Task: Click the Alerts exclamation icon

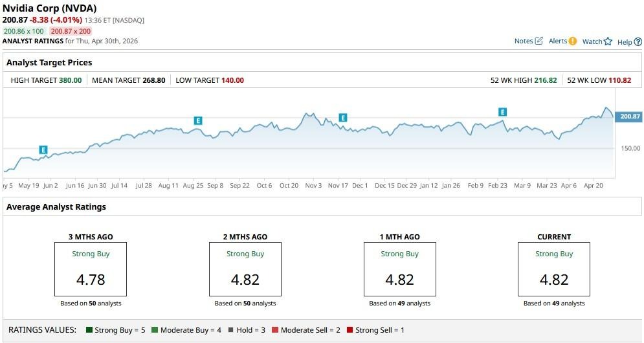Action: 573,41
